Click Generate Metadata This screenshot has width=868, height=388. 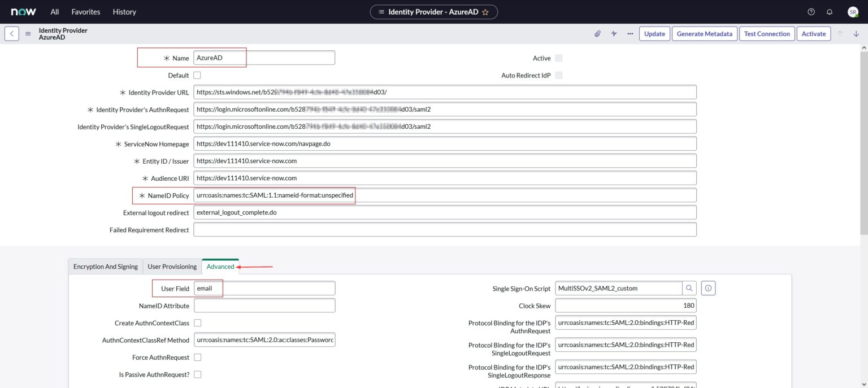click(x=705, y=33)
